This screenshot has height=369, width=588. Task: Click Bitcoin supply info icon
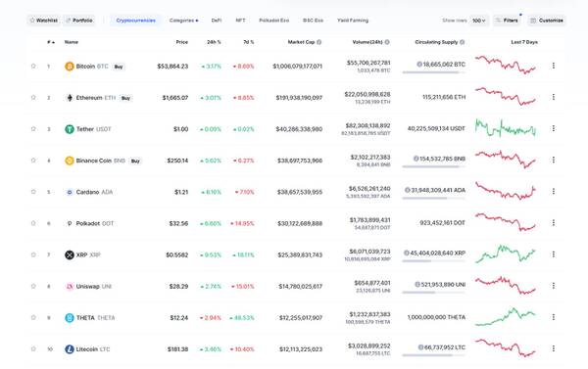point(419,65)
